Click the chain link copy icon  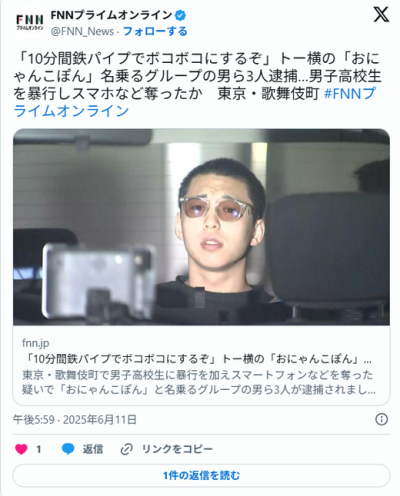pyautogui.click(x=127, y=449)
